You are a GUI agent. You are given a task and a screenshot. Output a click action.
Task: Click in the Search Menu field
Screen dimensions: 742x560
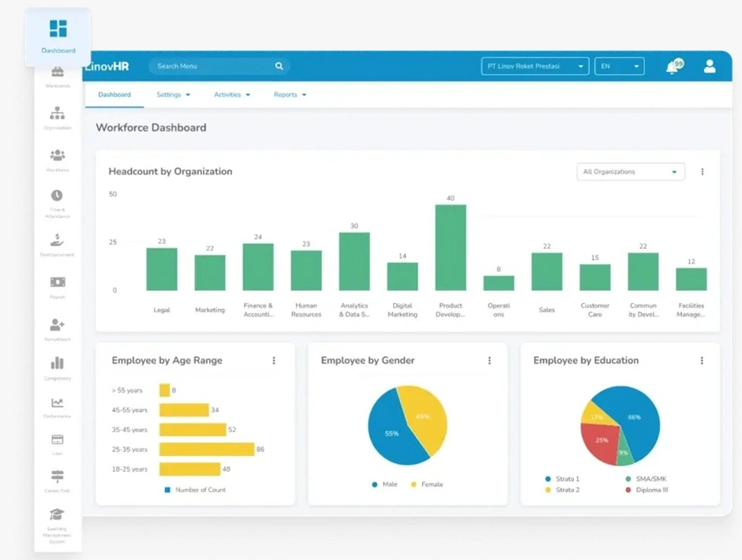[212, 66]
